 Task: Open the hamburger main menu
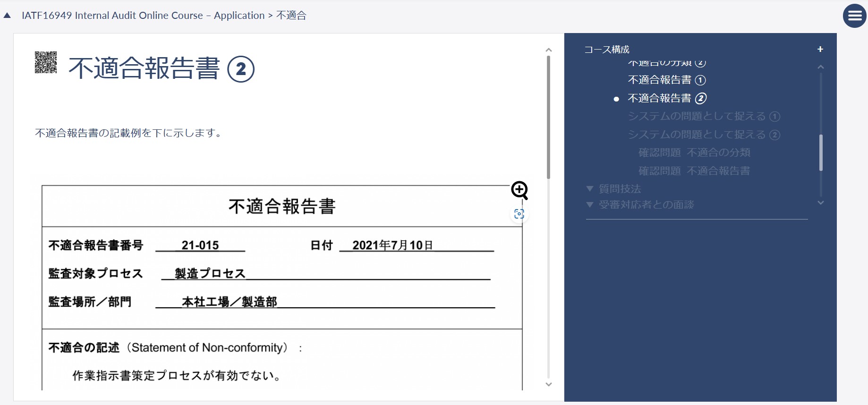tap(854, 16)
